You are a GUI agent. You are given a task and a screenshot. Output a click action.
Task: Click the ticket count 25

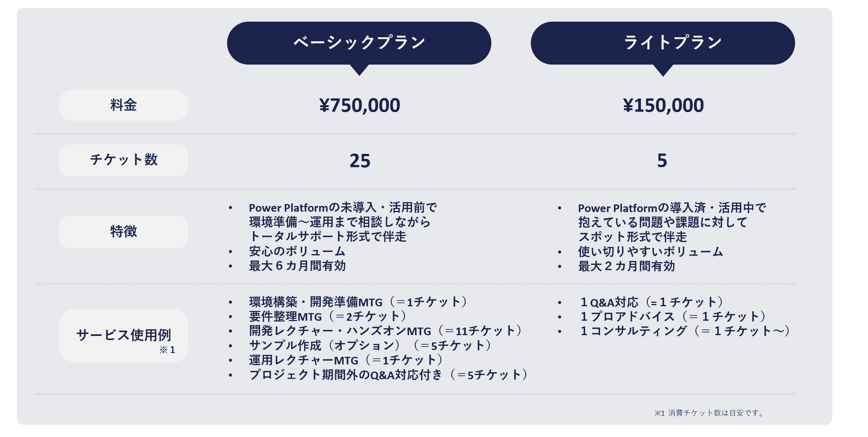pos(360,160)
